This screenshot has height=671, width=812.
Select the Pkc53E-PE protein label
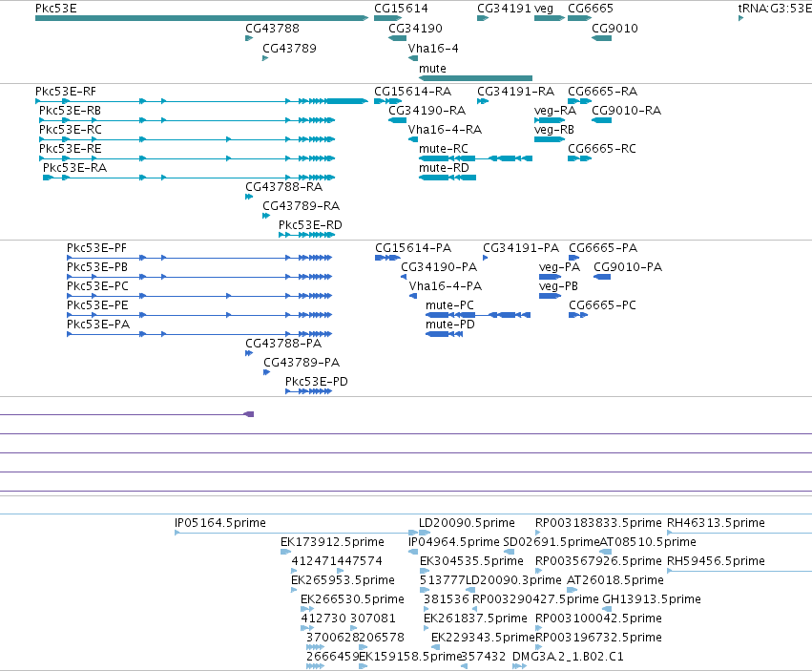[98, 305]
